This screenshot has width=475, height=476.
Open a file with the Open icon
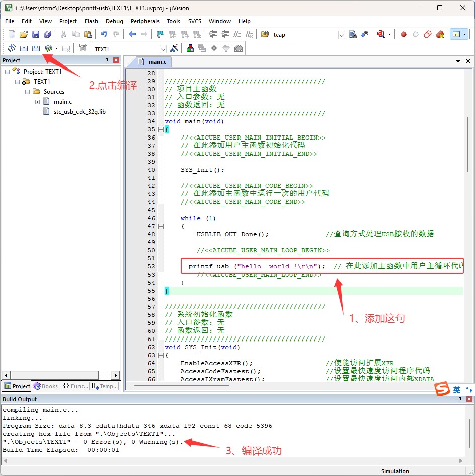pyautogui.click(x=23, y=34)
